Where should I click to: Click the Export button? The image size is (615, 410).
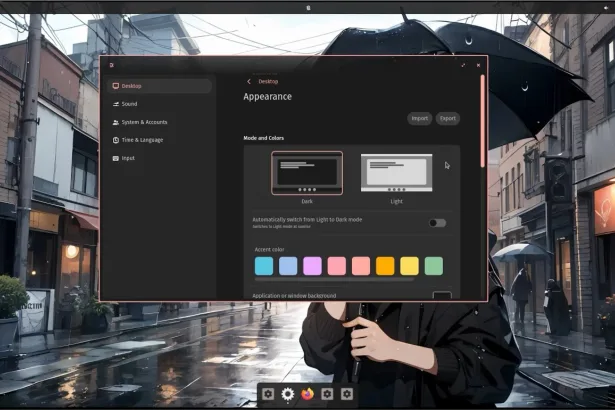448,118
